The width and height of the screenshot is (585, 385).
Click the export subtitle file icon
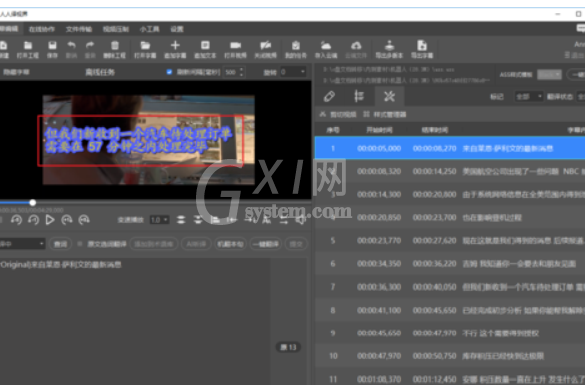pos(422,46)
